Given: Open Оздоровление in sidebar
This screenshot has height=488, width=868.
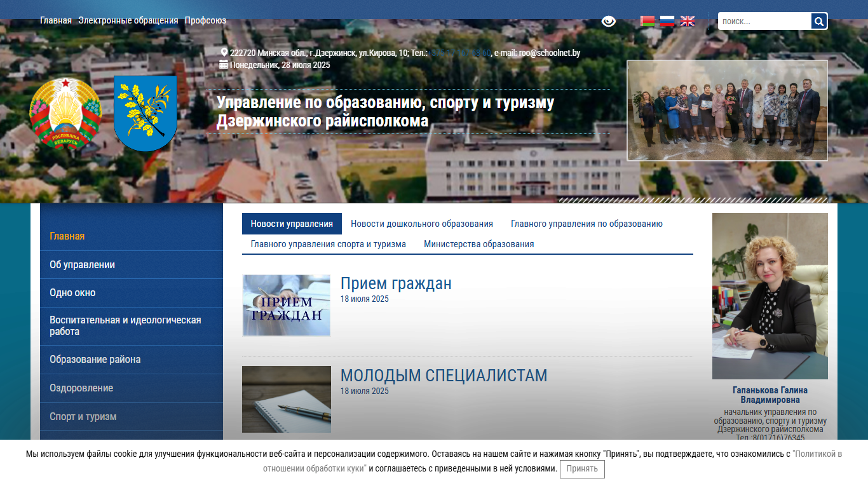Looking at the screenshot, I should coord(132,388).
